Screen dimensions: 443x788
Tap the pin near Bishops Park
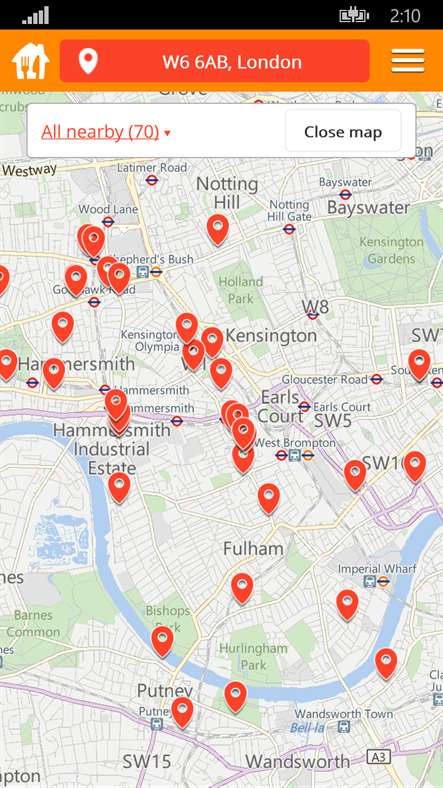tap(162, 641)
